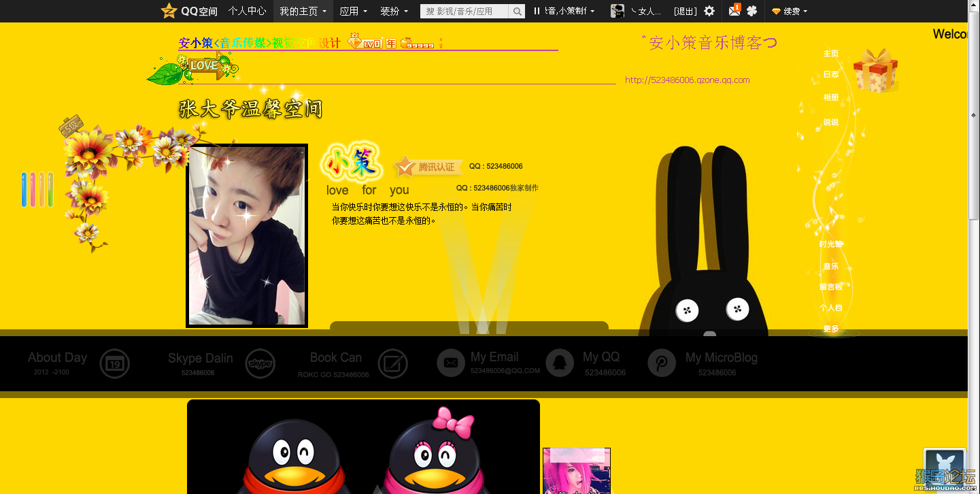Image resolution: width=980 pixels, height=494 pixels.
Task: Click the My MicroBlog label
Action: [x=722, y=357]
